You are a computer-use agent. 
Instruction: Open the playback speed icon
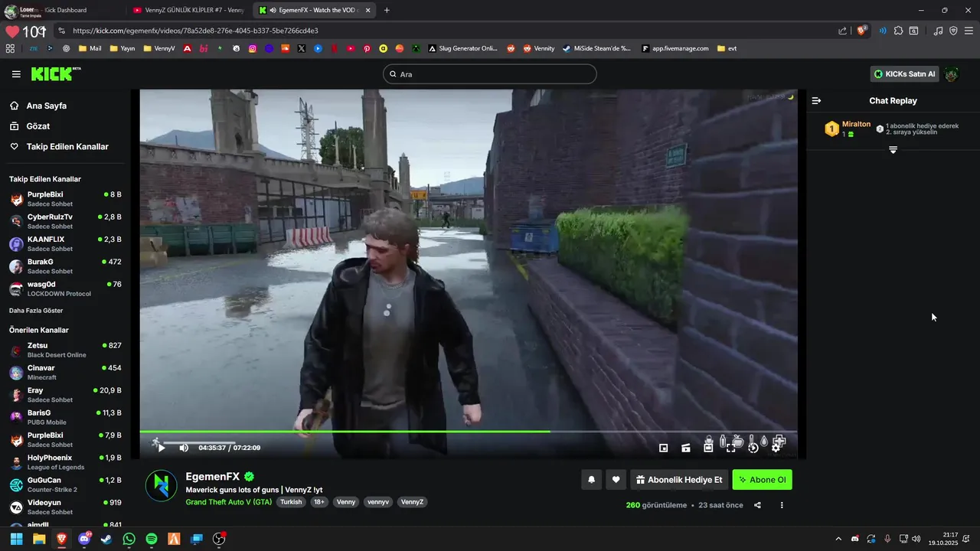pyautogui.click(x=753, y=448)
